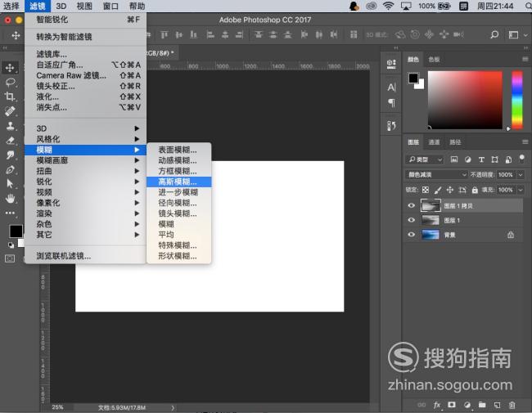Expand the 3D filter submenu

tap(85, 128)
